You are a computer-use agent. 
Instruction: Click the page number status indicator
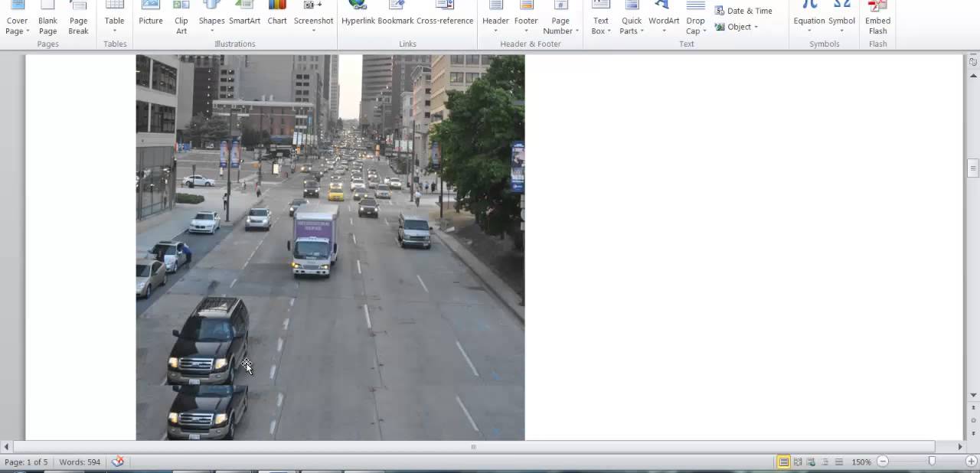tap(26, 462)
